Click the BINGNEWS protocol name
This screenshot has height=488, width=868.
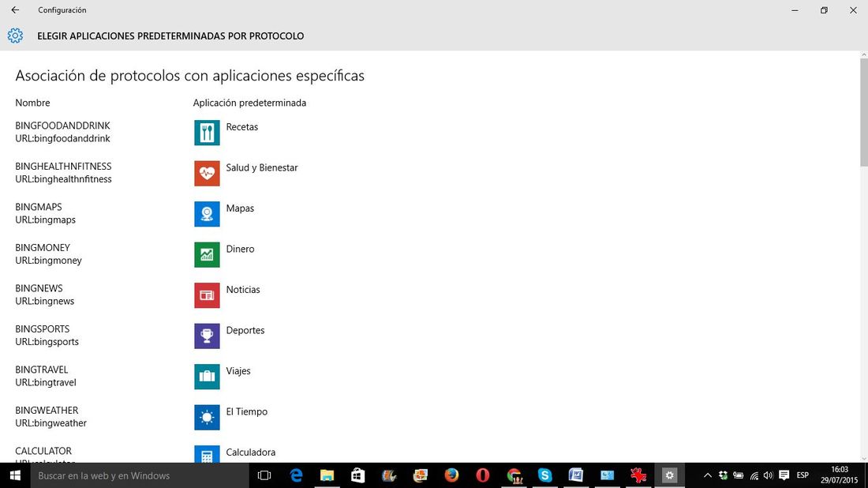click(39, 288)
